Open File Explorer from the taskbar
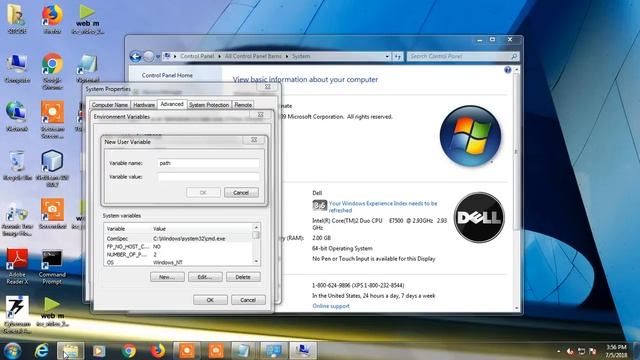Viewport: 640px width, 360px height. point(70,351)
